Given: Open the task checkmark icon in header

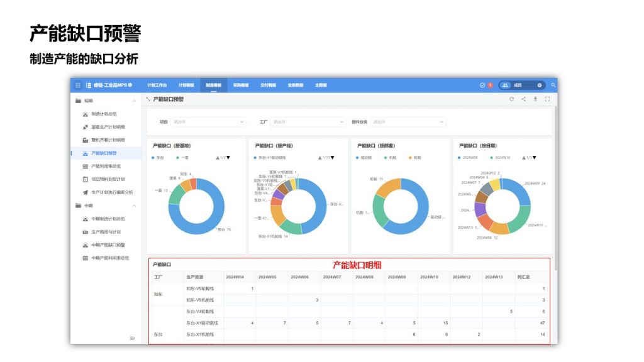Looking at the screenshot, I should coord(482,85).
